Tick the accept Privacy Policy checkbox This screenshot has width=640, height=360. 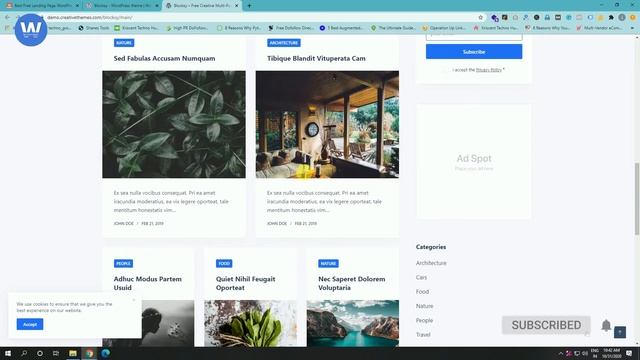point(447,70)
